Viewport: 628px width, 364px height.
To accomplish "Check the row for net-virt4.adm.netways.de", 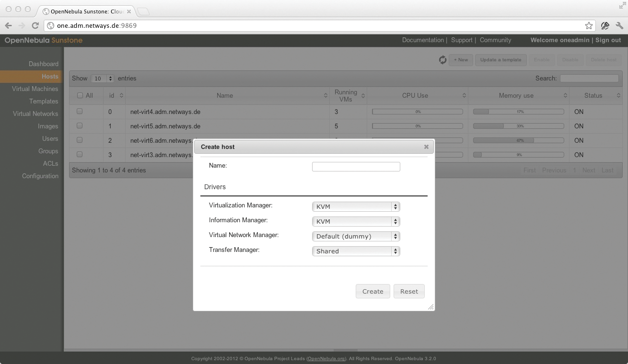I will [x=80, y=111].
